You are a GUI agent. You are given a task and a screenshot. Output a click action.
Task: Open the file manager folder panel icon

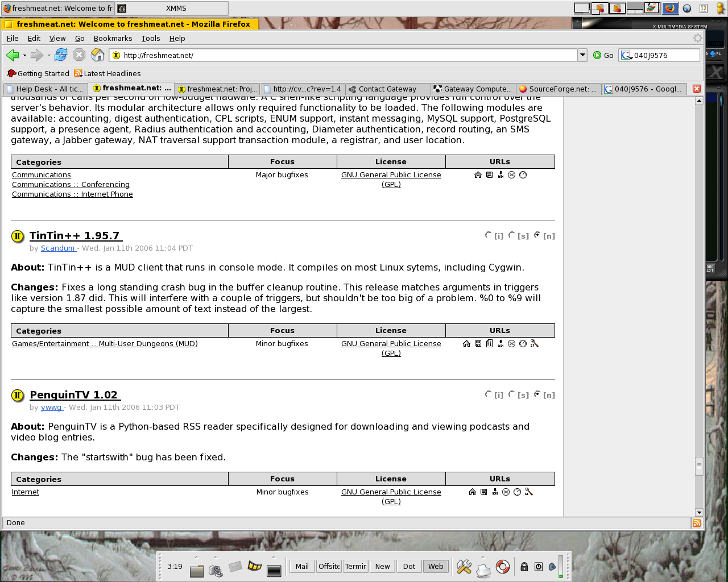click(197, 570)
